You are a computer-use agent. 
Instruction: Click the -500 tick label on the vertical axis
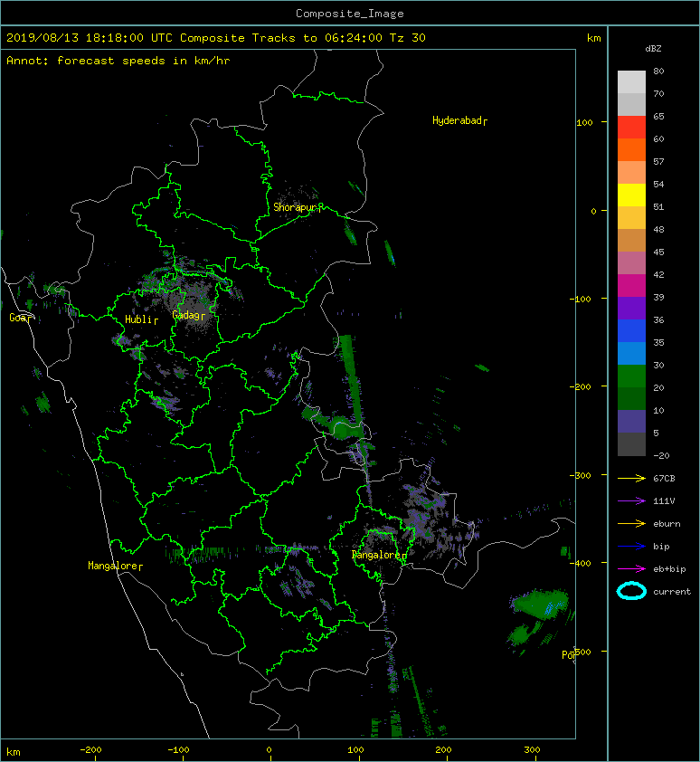582,652
